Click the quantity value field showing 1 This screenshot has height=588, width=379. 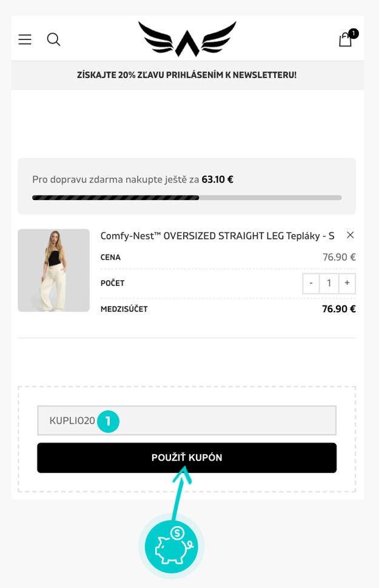(x=329, y=283)
